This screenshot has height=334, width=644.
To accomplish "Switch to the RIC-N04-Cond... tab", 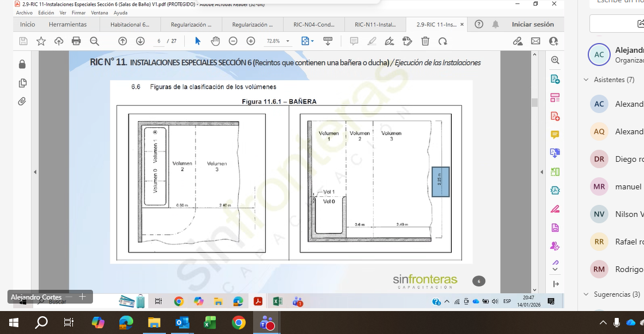I will [313, 25].
